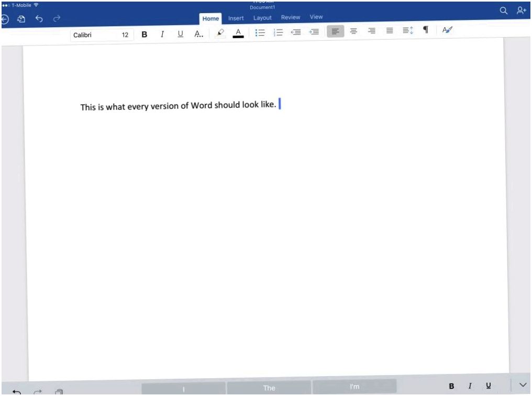532x396 pixels.
Task: Tap the Document1 title
Action: click(262, 7)
